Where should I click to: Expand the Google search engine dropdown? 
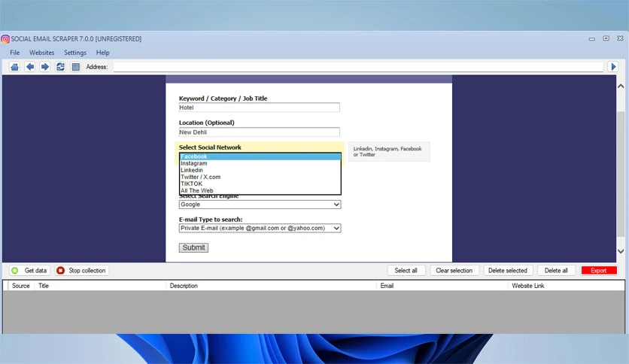260,205
